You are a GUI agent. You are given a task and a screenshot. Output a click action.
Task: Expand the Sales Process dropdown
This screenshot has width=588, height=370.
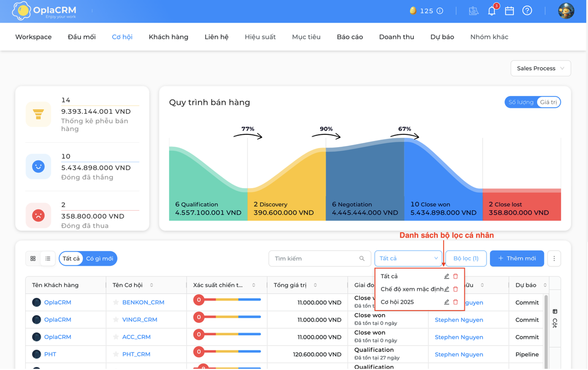541,68
